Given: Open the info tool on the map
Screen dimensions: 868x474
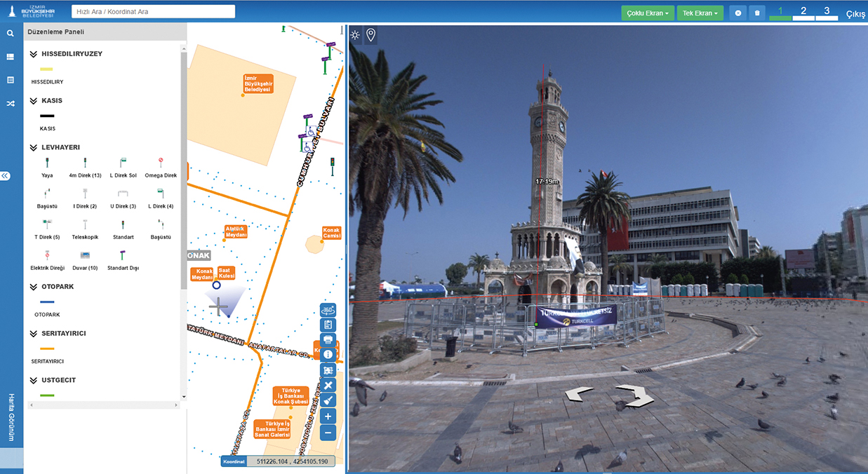Looking at the screenshot, I should [x=328, y=354].
